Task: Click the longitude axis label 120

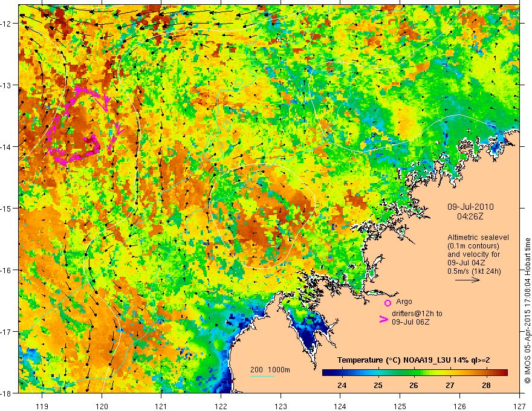Action: [102, 406]
